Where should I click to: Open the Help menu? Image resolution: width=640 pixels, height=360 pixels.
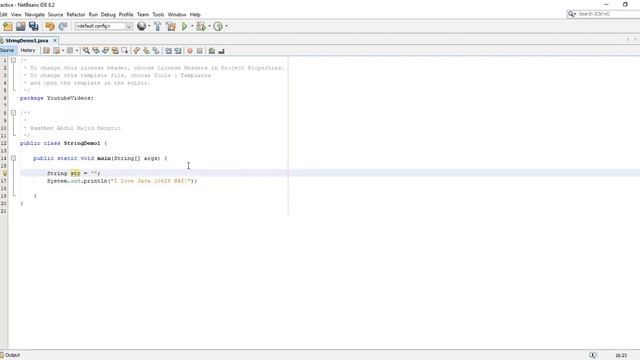[195, 14]
